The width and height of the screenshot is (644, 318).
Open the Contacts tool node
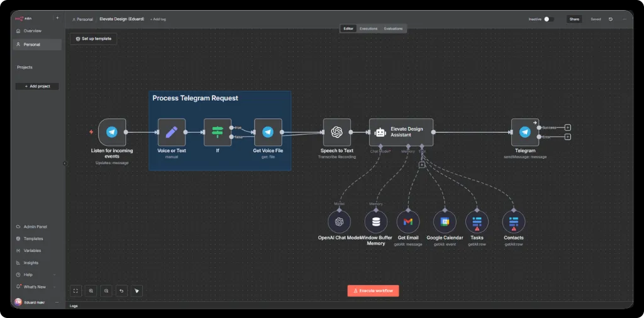[513, 222]
